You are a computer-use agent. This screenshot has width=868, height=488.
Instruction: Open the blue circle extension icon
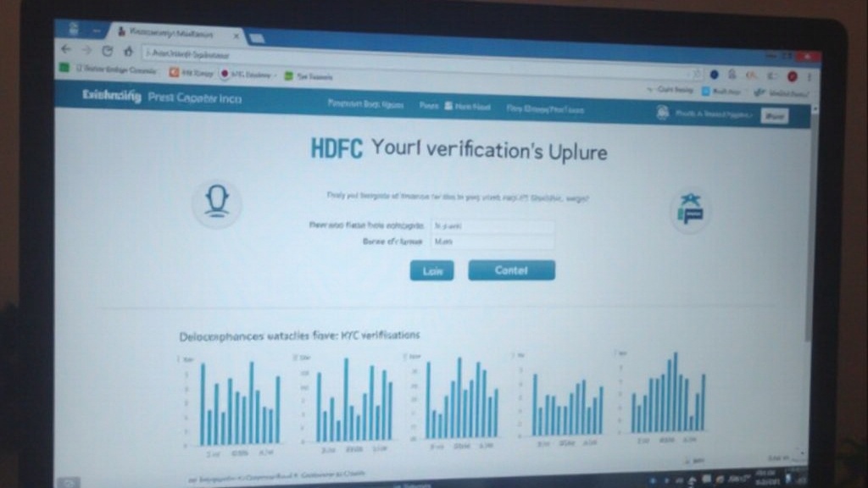point(714,75)
